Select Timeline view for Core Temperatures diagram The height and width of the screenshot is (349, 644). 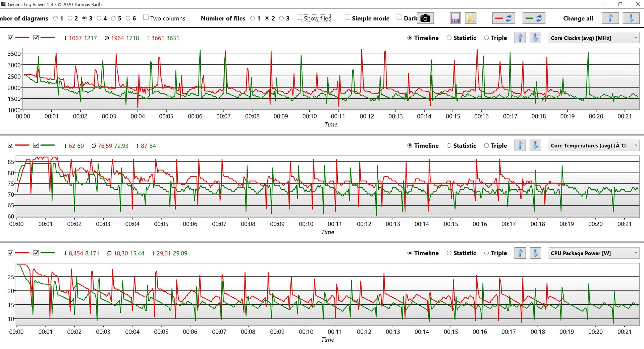coord(410,146)
